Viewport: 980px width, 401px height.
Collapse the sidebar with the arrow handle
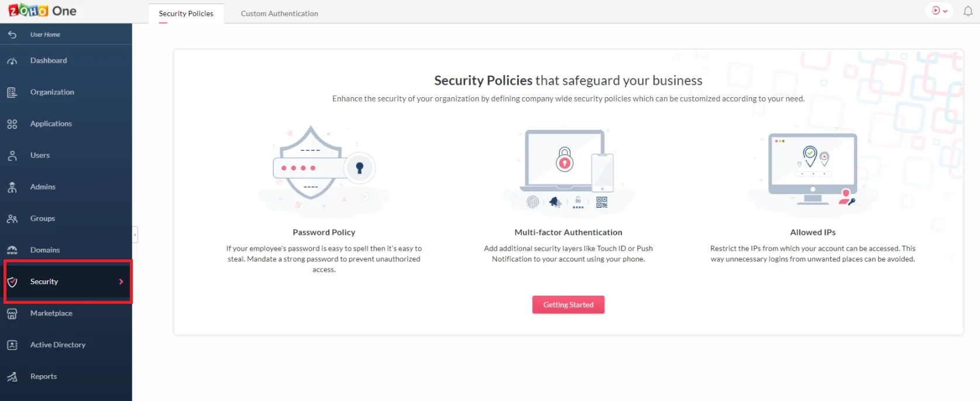134,234
